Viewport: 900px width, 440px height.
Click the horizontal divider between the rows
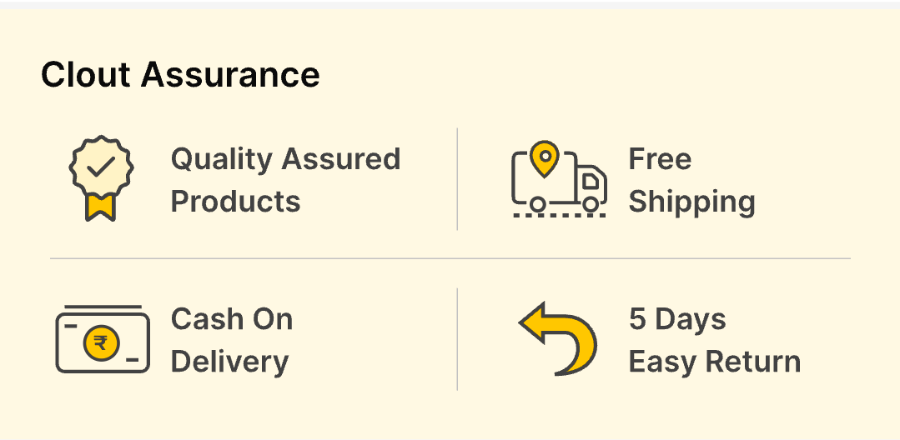(450, 258)
